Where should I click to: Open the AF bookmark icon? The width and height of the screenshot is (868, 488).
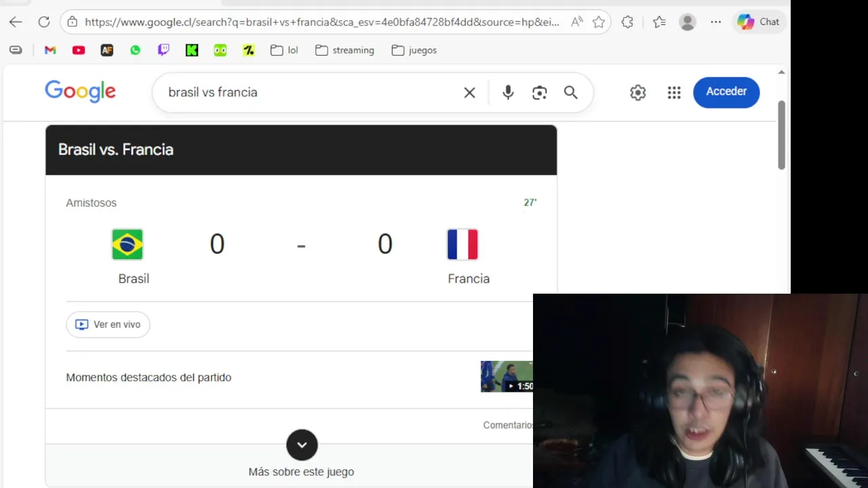(x=107, y=50)
